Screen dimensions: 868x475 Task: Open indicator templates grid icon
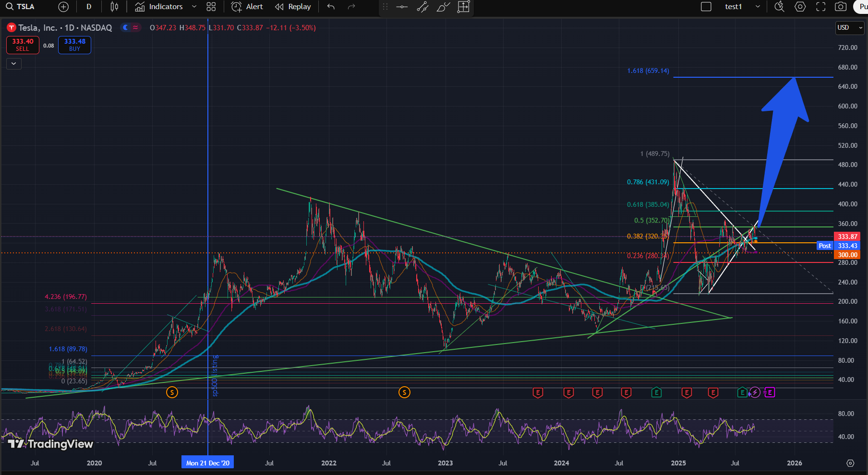211,7
